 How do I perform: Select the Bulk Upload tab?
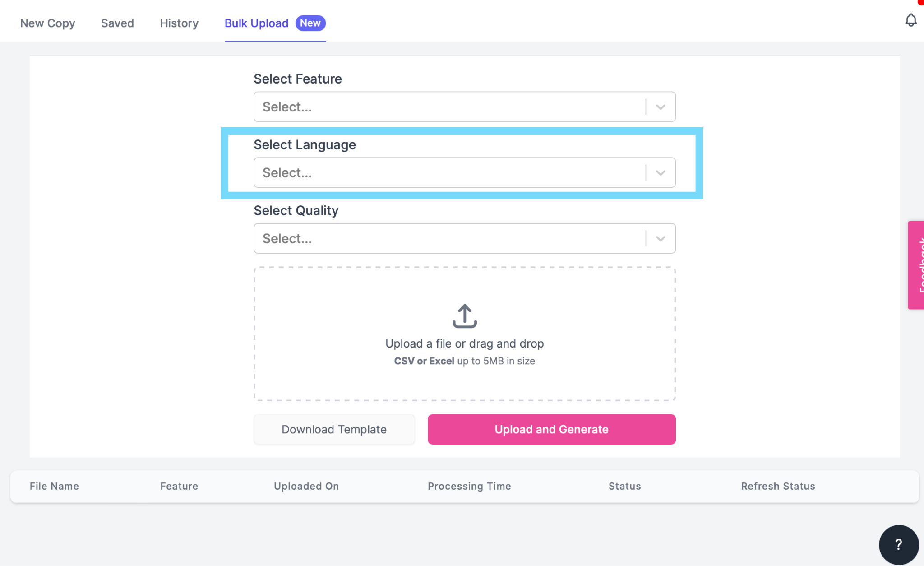[256, 23]
